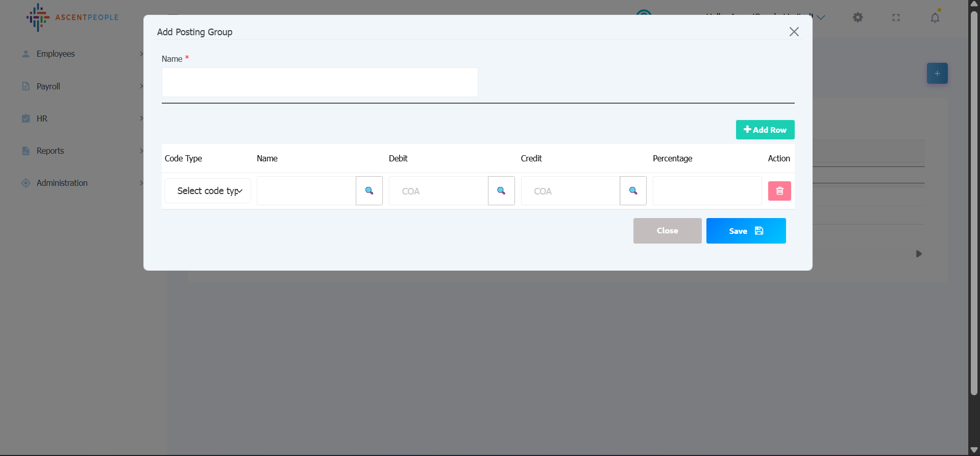The image size is (980, 456).
Task: Open the settings gear icon
Action: click(858, 17)
